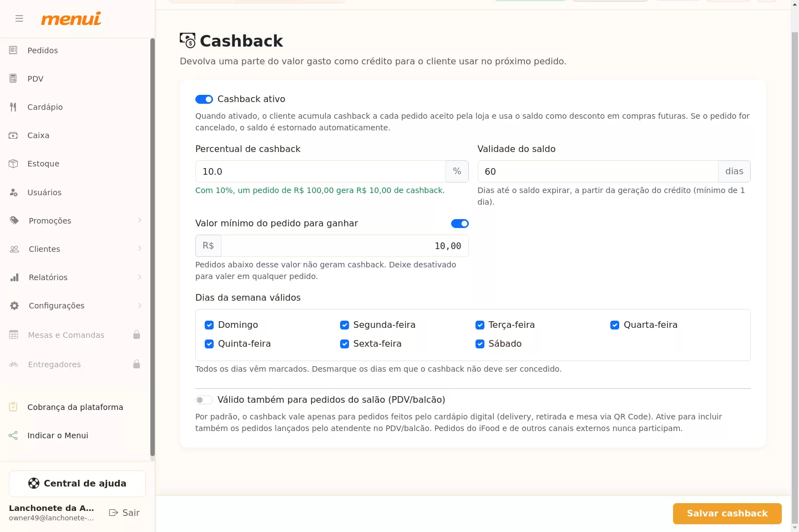Uncheck the Quarta-feira checkbox
The height and width of the screenshot is (532, 799).
tap(615, 325)
